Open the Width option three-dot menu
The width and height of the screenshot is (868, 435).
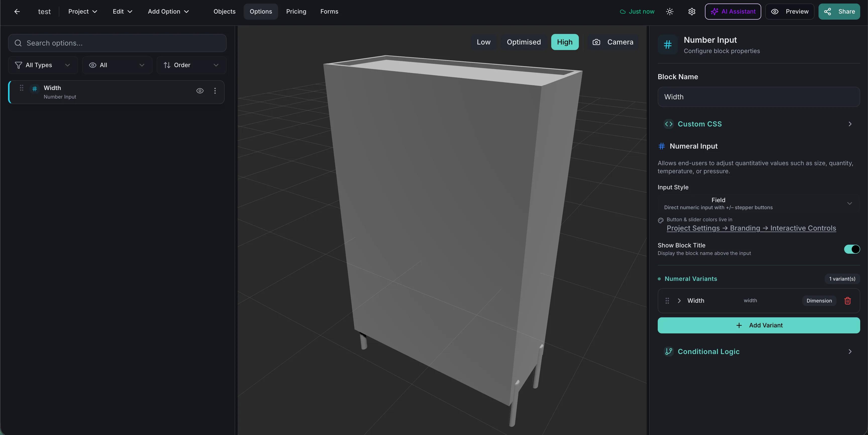point(215,91)
